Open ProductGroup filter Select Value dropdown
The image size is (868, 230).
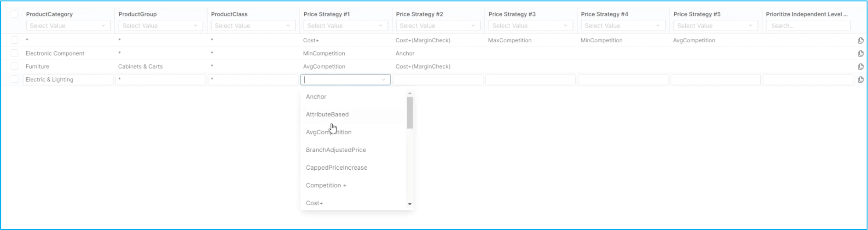pos(160,26)
